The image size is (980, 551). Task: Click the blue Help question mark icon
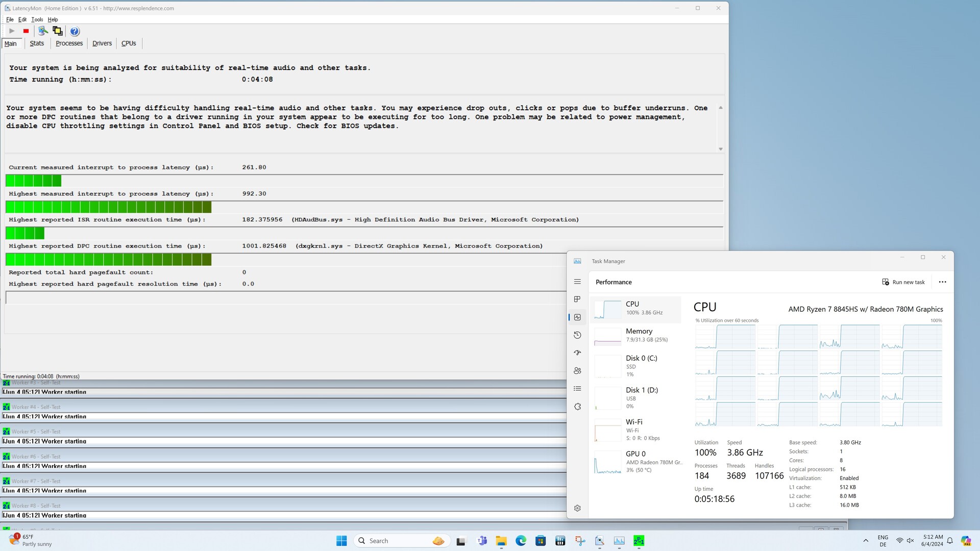pyautogui.click(x=75, y=31)
